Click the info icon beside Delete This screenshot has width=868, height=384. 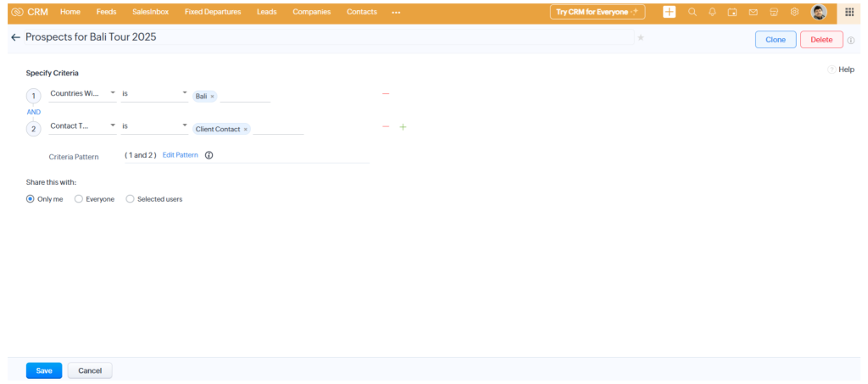pos(851,40)
